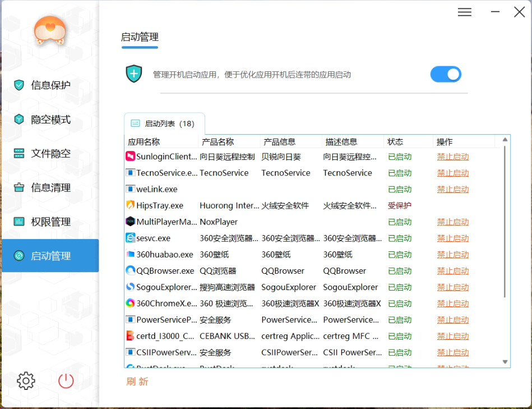The height and width of the screenshot is (409, 532).
Task: Click the 向日葵远程控制 product name cell
Action: [x=227, y=157]
